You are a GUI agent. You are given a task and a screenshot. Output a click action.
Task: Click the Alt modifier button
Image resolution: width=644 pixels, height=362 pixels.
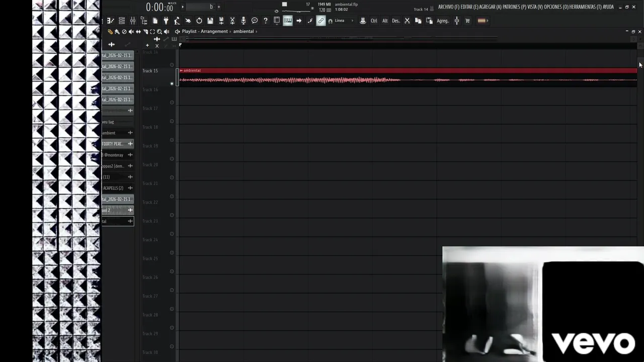(385, 21)
